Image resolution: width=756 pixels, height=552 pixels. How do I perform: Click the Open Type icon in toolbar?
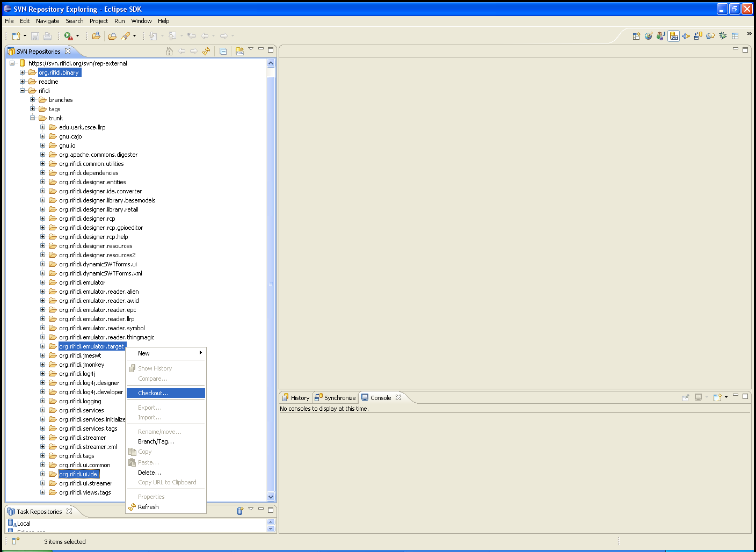click(x=96, y=36)
